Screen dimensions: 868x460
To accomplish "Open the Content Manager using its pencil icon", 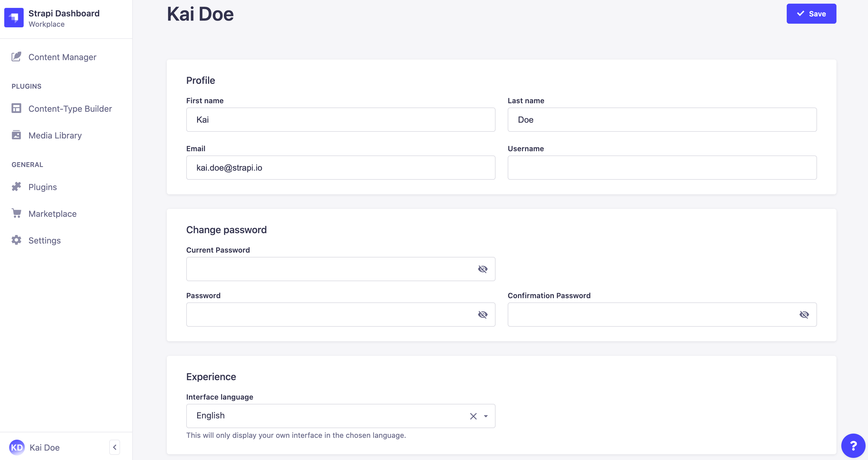I will pos(16,57).
